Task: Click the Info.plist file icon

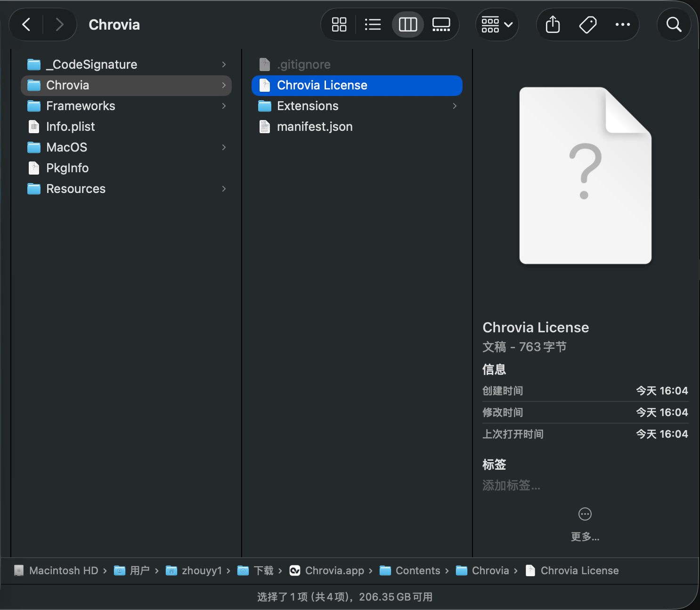Action: (34, 127)
